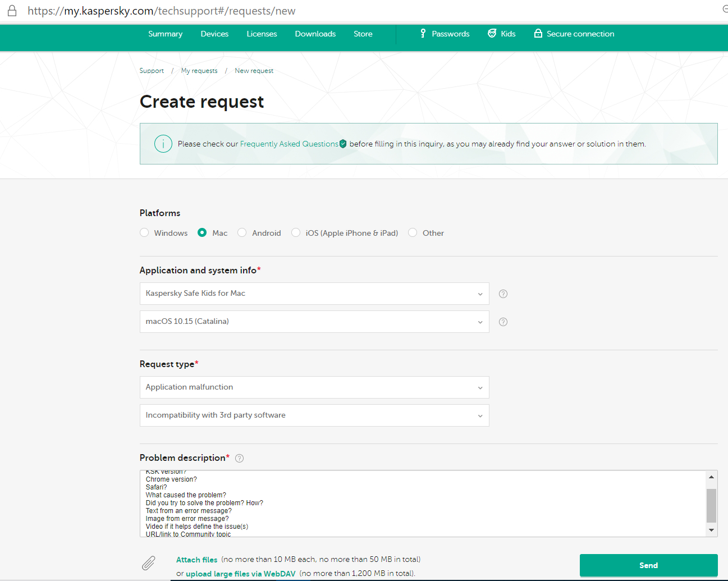Open the Kaspersky Safe Kids for Mac dropdown
This screenshot has height=581, width=728.
click(314, 294)
